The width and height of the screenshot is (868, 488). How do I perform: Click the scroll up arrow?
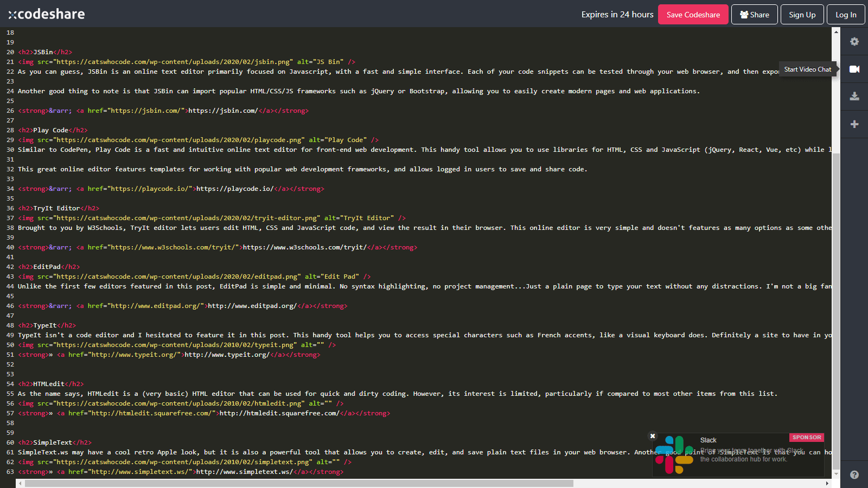(836, 32)
